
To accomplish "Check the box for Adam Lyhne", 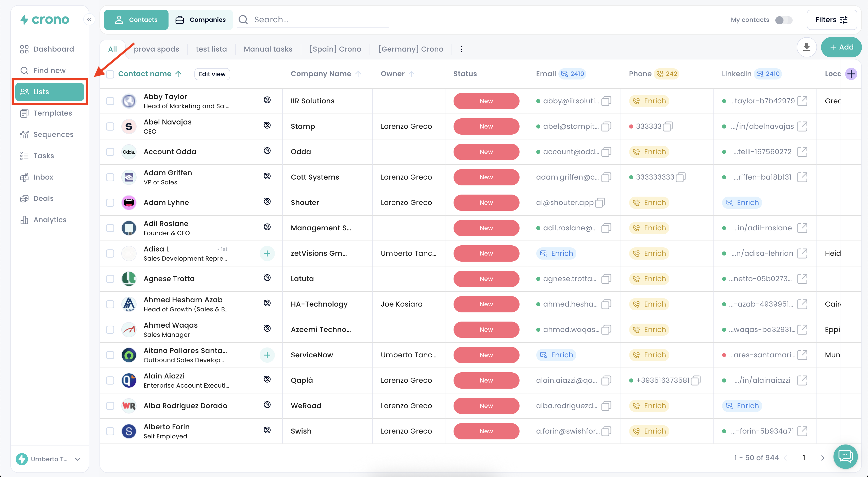I will pos(110,203).
